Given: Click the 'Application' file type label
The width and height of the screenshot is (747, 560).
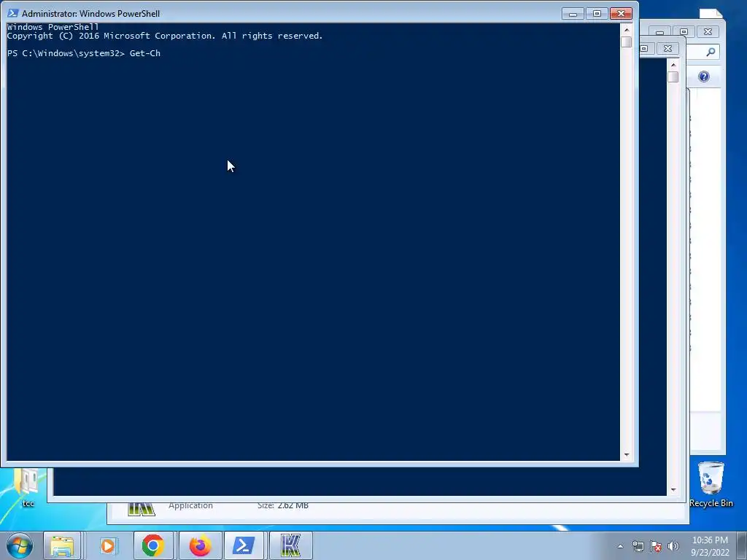Looking at the screenshot, I should pyautogui.click(x=190, y=505).
